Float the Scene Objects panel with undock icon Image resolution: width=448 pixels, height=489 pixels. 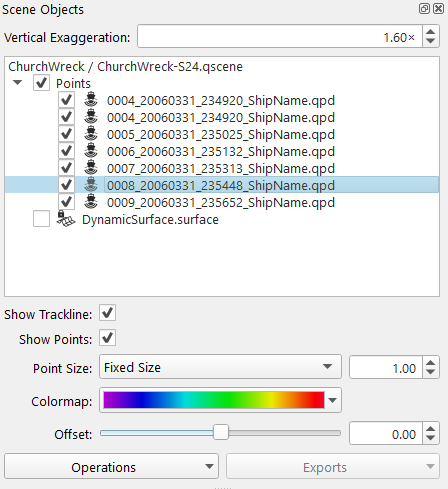pos(424,8)
